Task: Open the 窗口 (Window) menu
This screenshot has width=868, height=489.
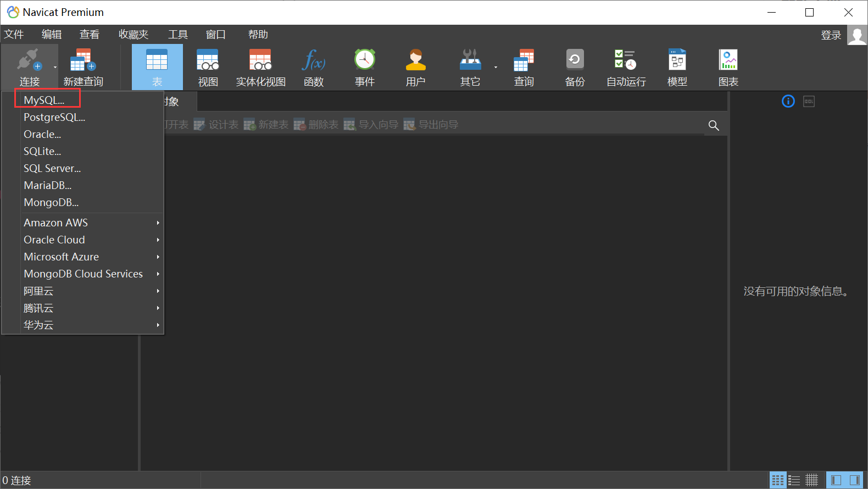Action: pyautogui.click(x=216, y=35)
